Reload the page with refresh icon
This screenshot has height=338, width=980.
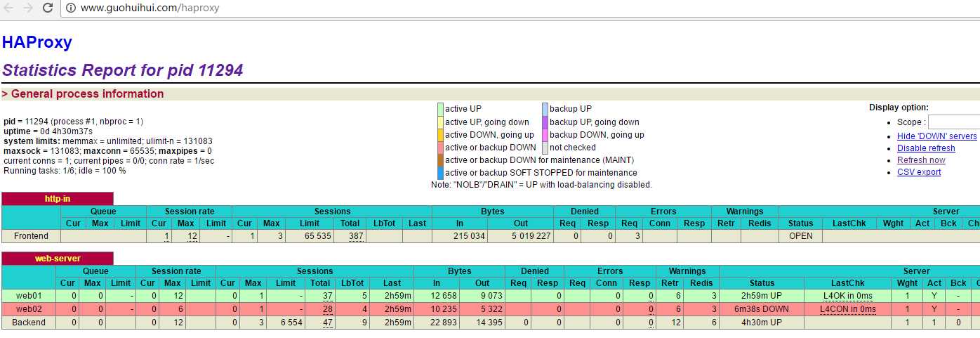pyautogui.click(x=48, y=8)
